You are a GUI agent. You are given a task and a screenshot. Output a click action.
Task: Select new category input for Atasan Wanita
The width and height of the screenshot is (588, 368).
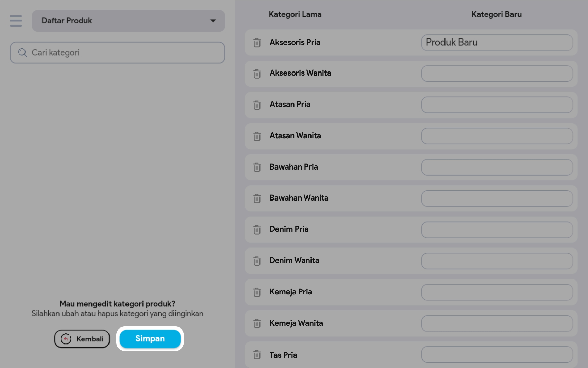[497, 136]
